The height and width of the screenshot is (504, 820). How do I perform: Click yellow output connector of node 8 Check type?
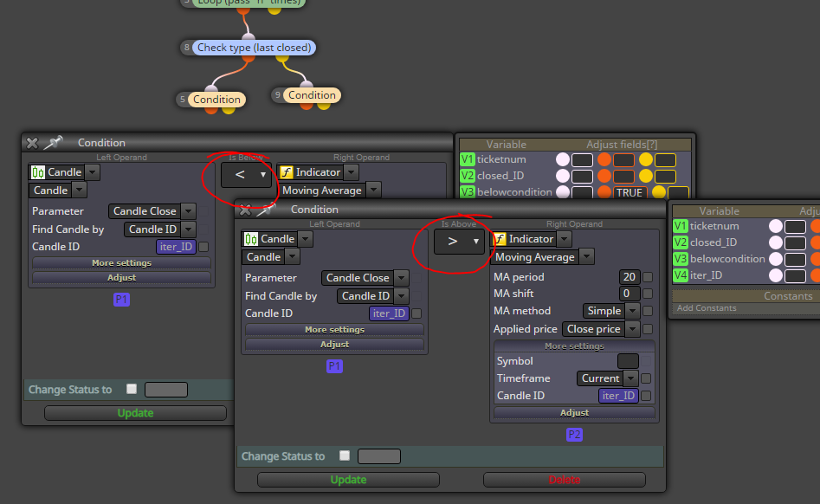[282, 58]
